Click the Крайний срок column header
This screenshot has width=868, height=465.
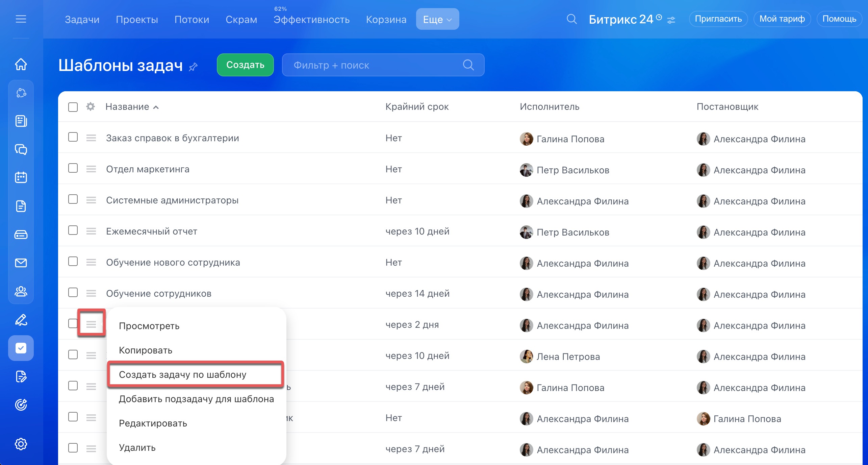coord(417,107)
